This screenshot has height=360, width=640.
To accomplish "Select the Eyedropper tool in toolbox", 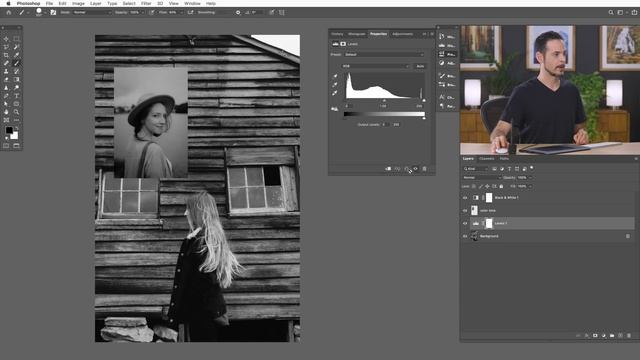I will 17,55.
